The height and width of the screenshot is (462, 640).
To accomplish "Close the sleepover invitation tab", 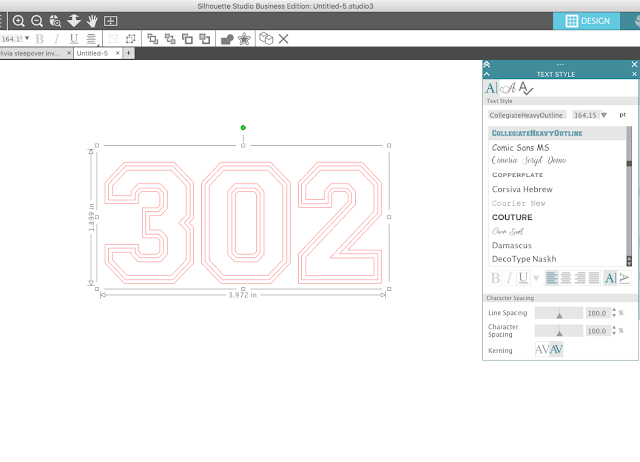I will point(69,53).
